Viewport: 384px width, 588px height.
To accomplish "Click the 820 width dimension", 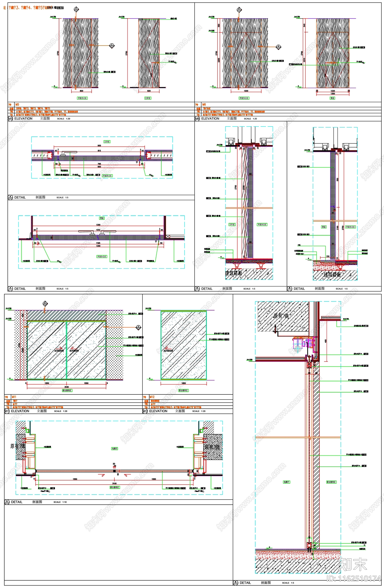I will pyautogui.click(x=149, y=91).
